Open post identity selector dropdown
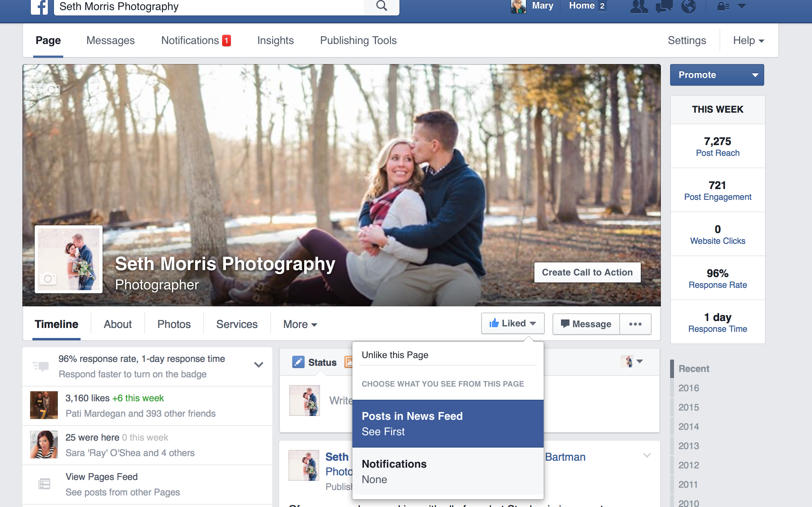The height and width of the screenshot is (507, 812). pyautogui.click(x=632, y=362)
